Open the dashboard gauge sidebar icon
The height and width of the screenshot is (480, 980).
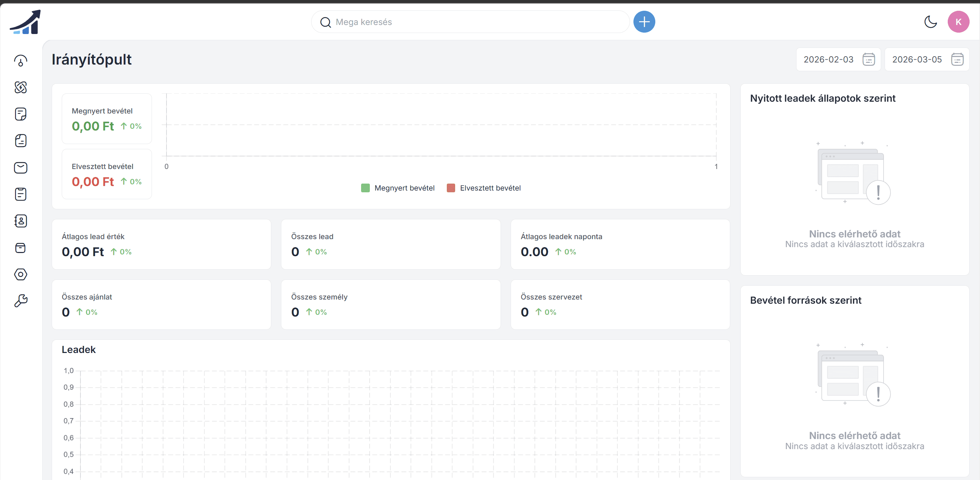click(x=20, y=60)
